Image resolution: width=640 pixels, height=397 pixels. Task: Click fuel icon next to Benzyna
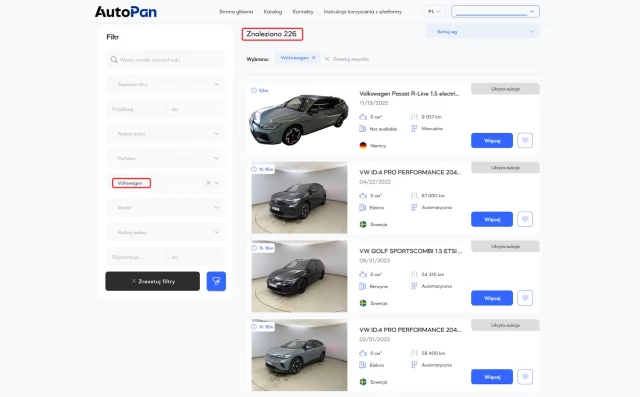pyautogui.click(x=362, y=286)
